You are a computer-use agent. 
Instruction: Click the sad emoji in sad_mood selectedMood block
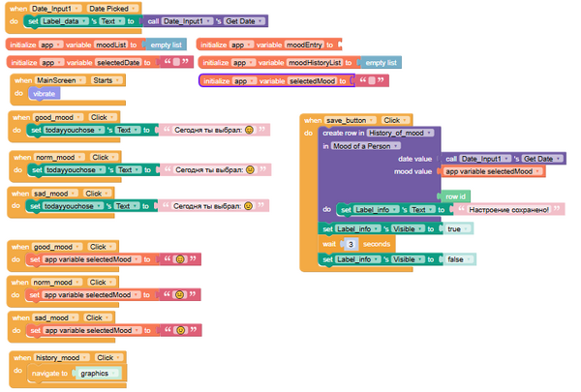[179, 330]
